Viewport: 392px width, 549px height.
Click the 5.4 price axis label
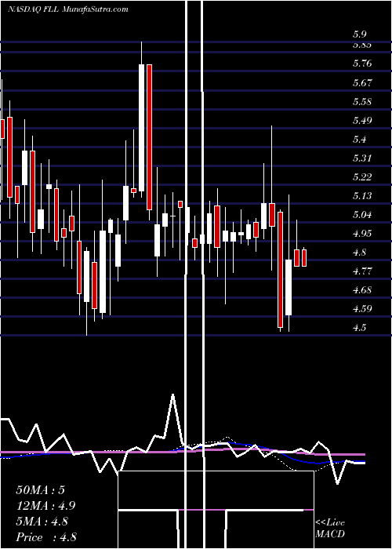point(359,140)
